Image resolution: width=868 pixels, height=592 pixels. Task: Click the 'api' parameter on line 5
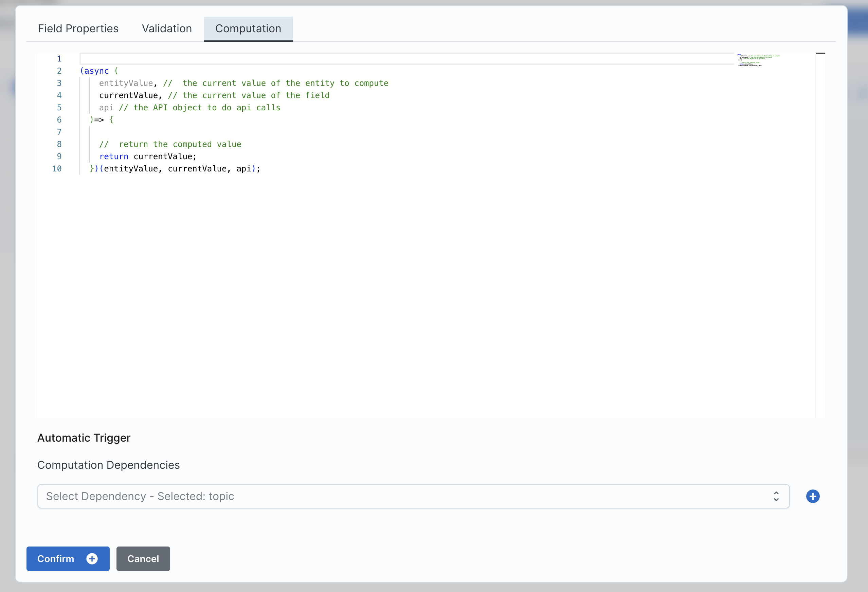click(106, 108)
